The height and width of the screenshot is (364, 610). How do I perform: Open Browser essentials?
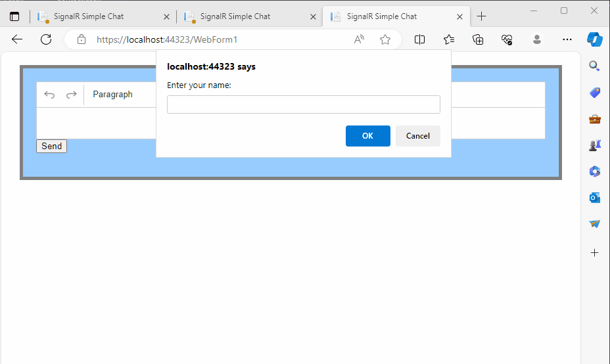tap(507, 39)
